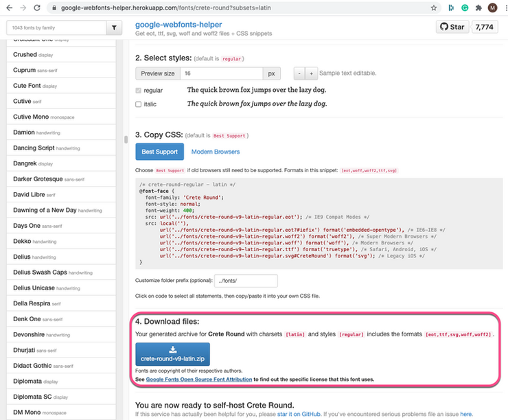Download crete-round-v9-latin.zip
Screen dimensions: 508x420
pos(172,354)
